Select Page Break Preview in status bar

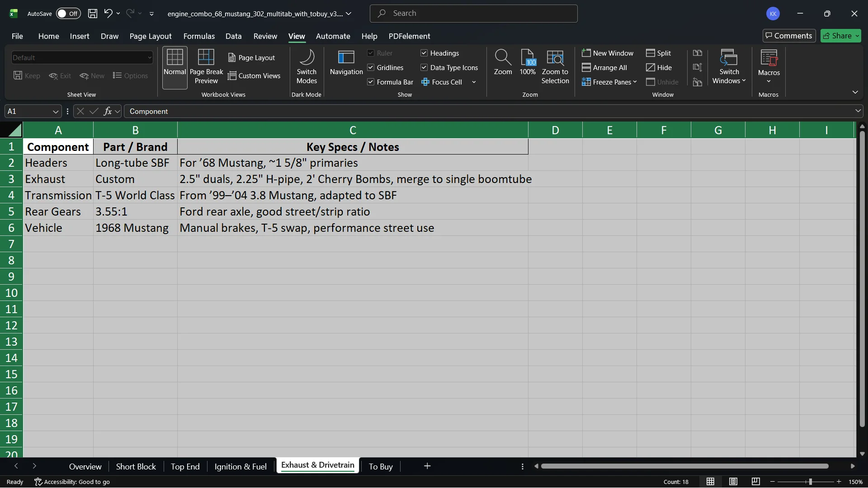756,482
